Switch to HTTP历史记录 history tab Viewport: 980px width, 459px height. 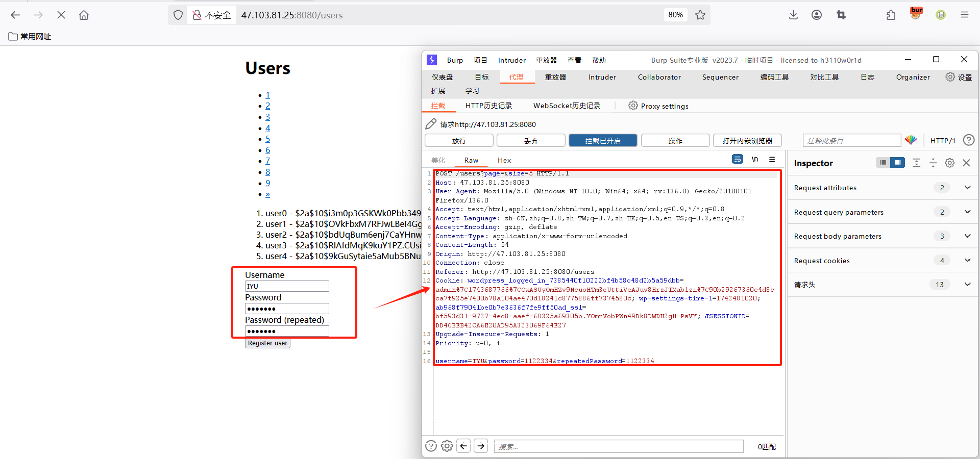tap(488, 106)
